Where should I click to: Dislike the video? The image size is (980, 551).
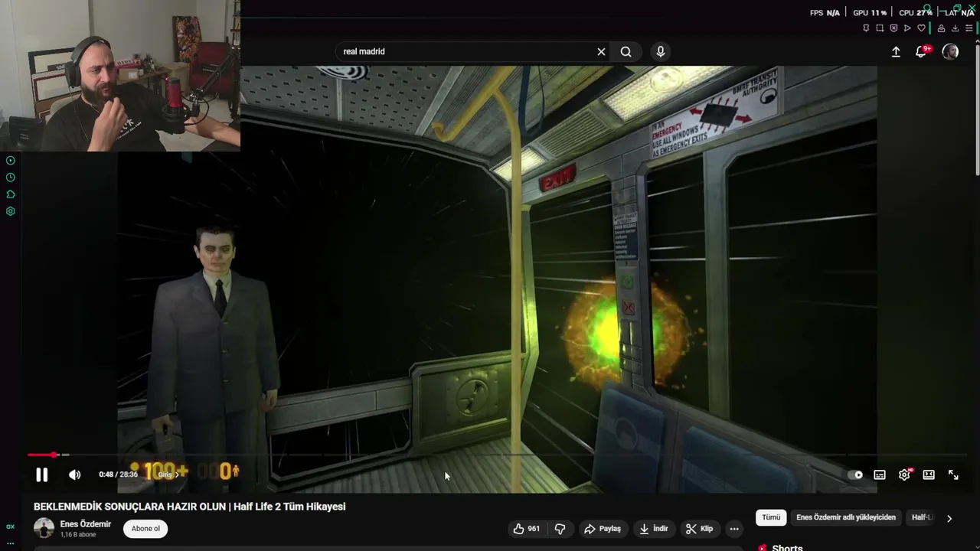[x=560, y=529]
